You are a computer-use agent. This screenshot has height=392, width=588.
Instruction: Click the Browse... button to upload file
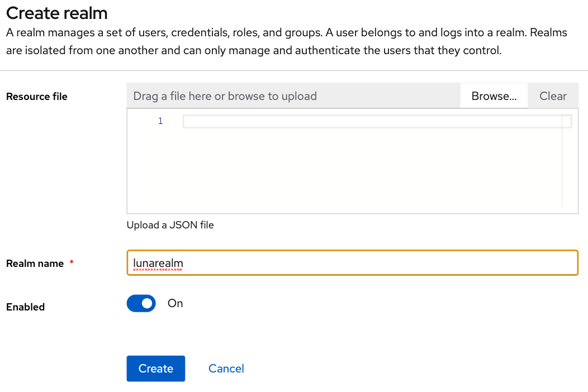[x=494, y=96]
